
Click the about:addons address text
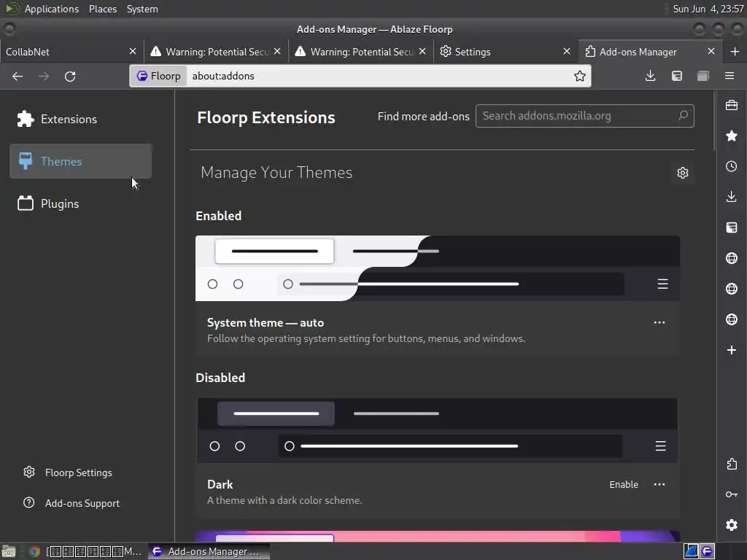click(x=223, y=76)
